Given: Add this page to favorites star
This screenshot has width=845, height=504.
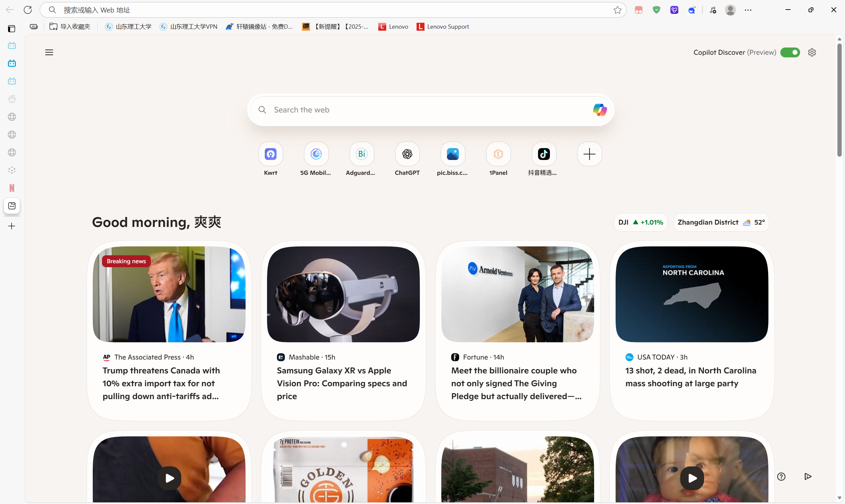Looking at the screenshot, I should pos(617,10).
